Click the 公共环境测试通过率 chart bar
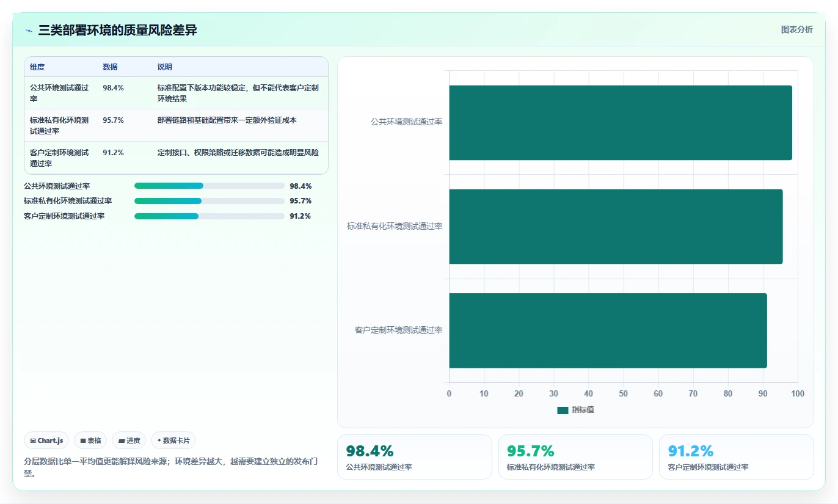 pos(621,123)
